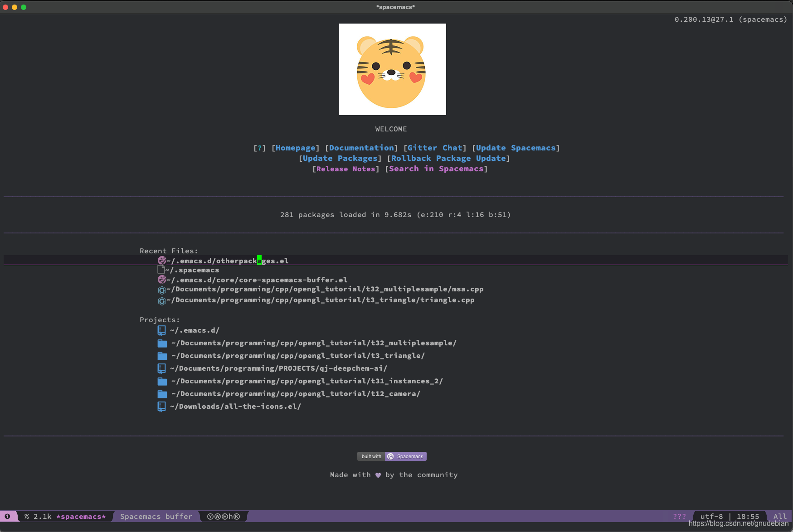This screenshot has width=793, height=532.
Task: Click the 18:55 clock in modeline
Action: [748, 517]
